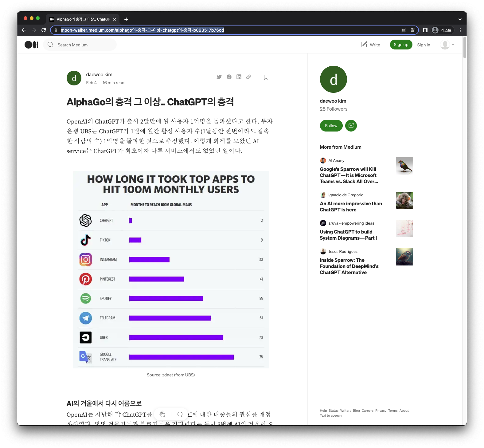Subscribe to daewoo kim emails
484x448 pixels.
(x=351, y=126)
